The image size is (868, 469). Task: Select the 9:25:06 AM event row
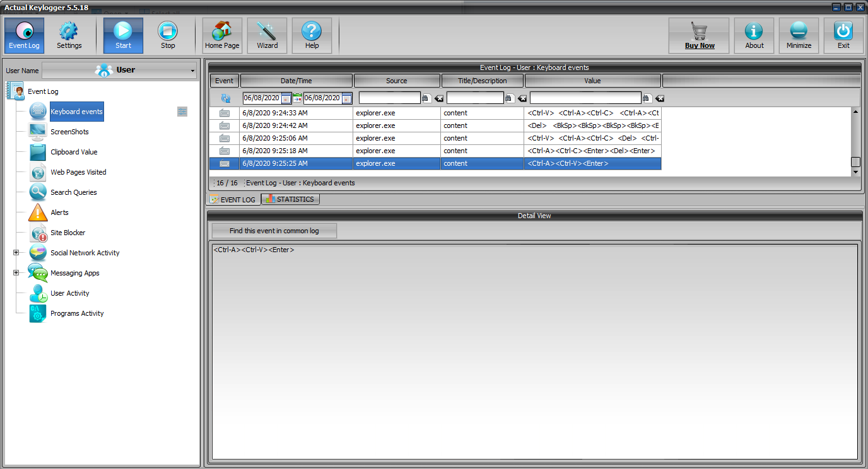click(435, 138)
